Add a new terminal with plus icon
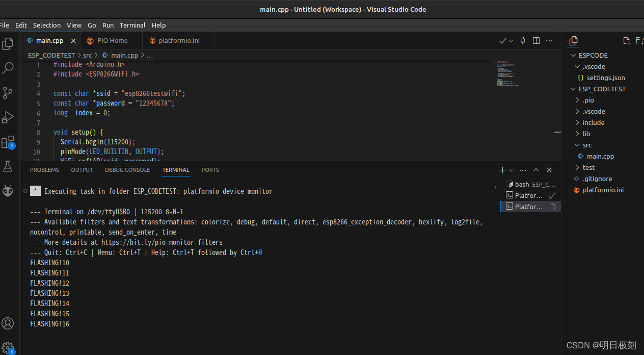This screenshot has height=355, width=644. (502, 170)
